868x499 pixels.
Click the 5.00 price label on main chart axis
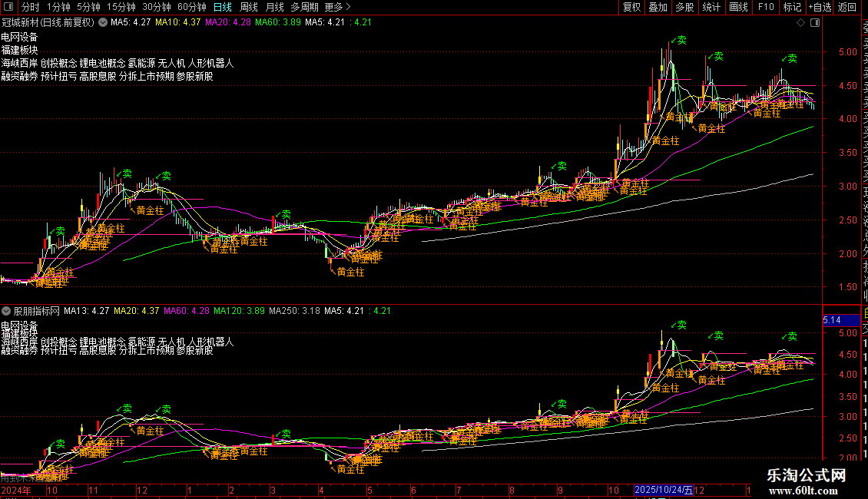point(848,52)
